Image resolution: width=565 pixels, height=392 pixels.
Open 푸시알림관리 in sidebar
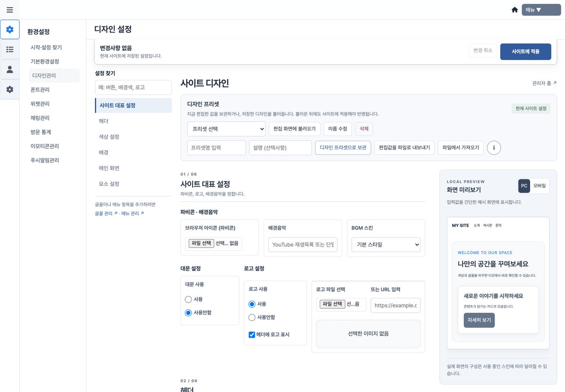pos(45,160)
